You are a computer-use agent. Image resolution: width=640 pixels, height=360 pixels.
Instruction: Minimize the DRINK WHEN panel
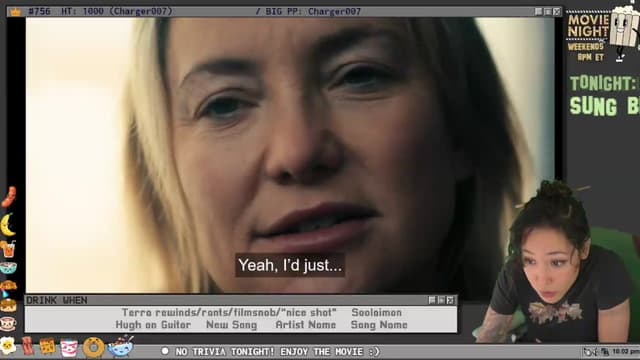432,300
